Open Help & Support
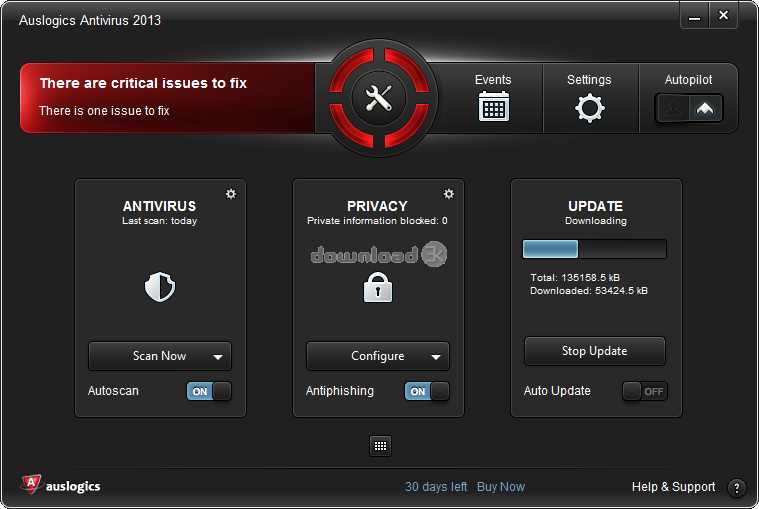Screen dimensions: 759x509 (673, 487)
